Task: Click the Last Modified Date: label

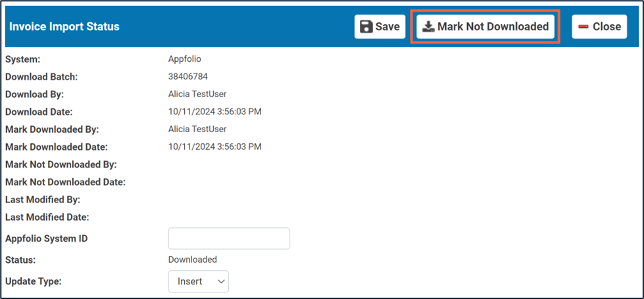Action: pyautogui.click(x=47, y=218)
